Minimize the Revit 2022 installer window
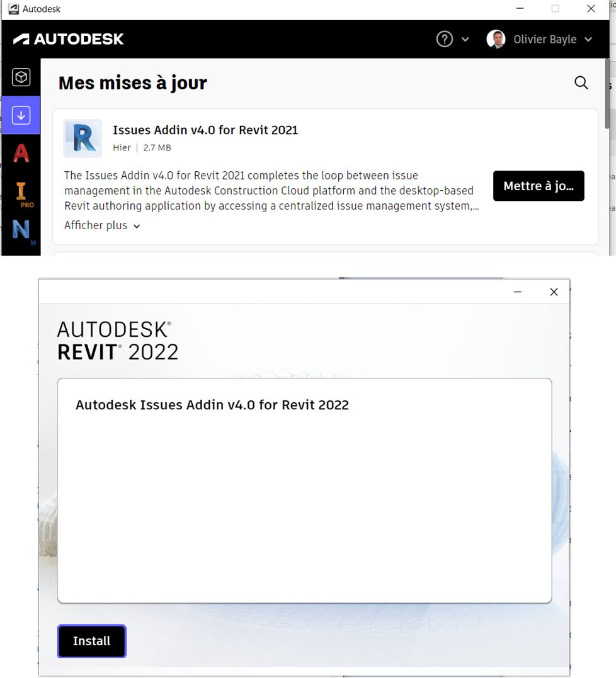The width and height of the screenshot is (616, 678). [517, 292]
